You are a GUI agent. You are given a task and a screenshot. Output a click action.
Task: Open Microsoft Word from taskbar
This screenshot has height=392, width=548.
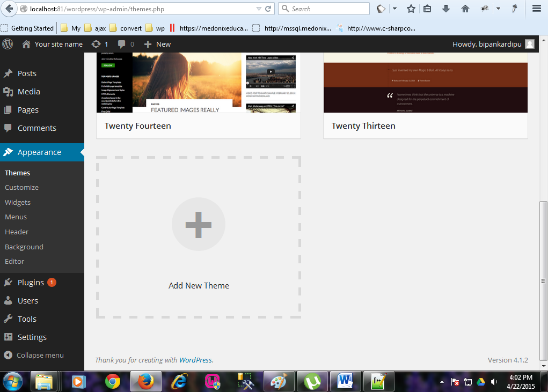pyautogui.click(x=345, y=381)
